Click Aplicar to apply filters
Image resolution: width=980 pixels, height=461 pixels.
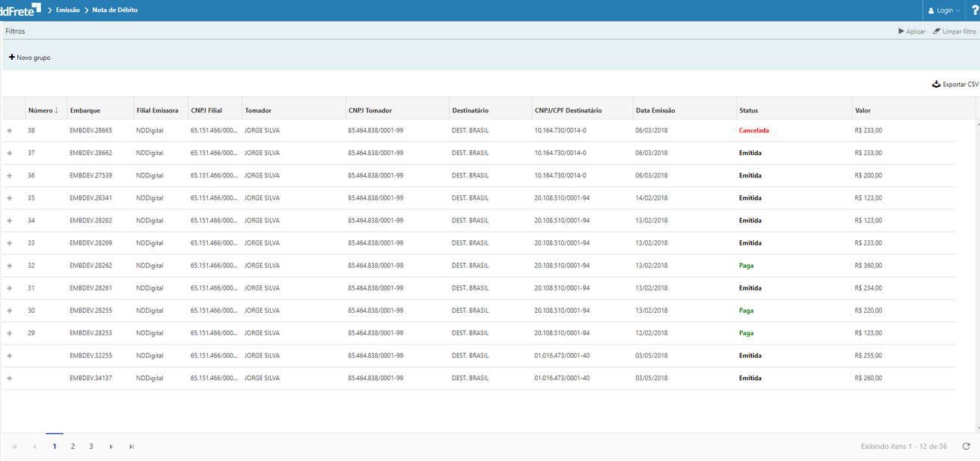click(x=912, y=31)
